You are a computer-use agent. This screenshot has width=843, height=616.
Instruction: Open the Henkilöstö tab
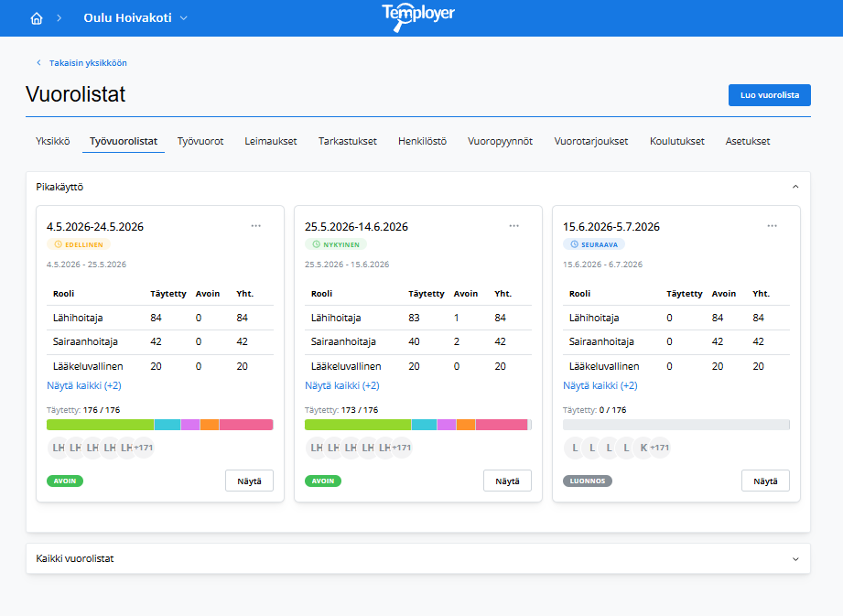[422, 141]
